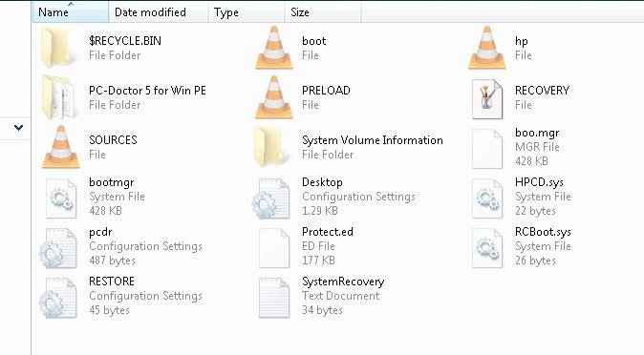Select the PC-Doctor 5 for Win PE folder icon
The height and width of the screenshot is (355, 644).
pyautogui.click(x=58, y=97)
